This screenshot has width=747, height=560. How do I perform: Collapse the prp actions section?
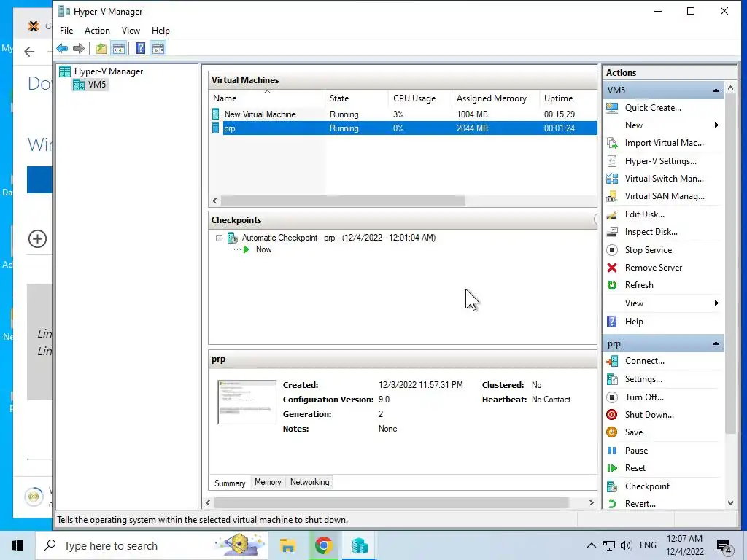click(716, 343)
